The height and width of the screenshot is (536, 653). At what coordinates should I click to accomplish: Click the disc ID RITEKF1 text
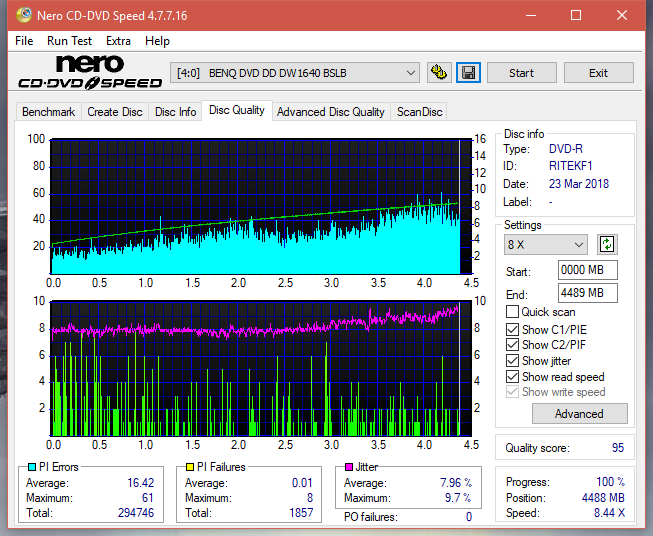point(571,166)
